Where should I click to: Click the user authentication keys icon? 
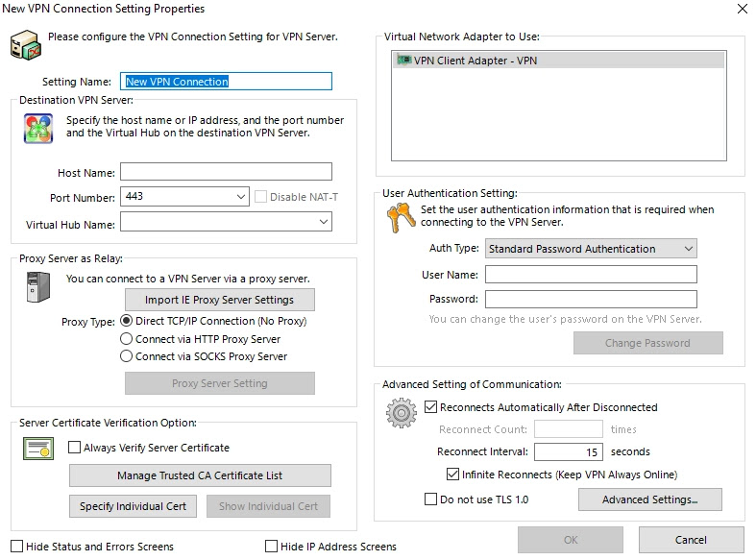[x=399, y=217]
